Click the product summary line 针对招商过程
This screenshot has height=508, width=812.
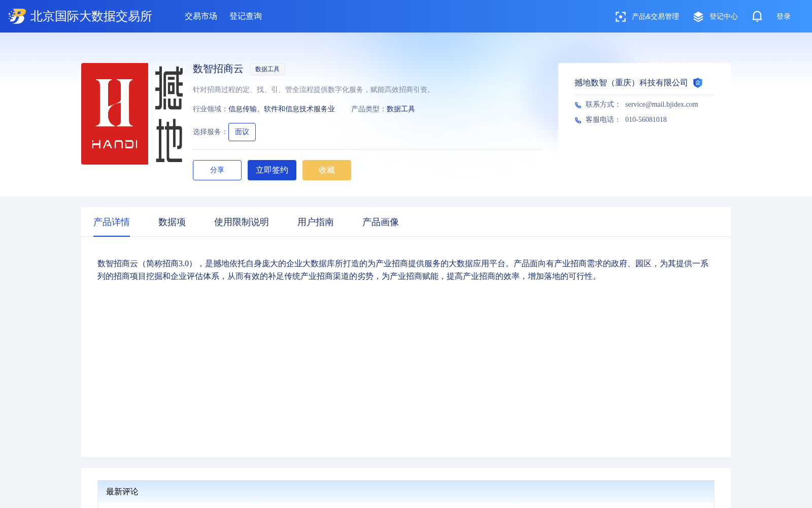313,90
